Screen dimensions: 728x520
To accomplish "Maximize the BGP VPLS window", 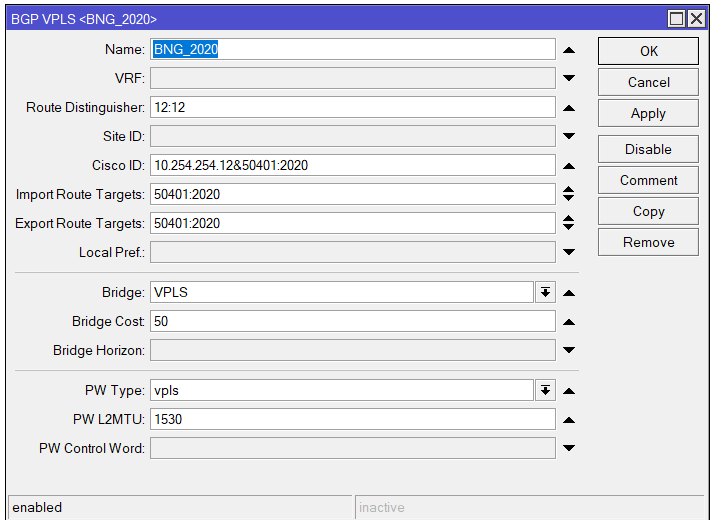I will point(676,19).
